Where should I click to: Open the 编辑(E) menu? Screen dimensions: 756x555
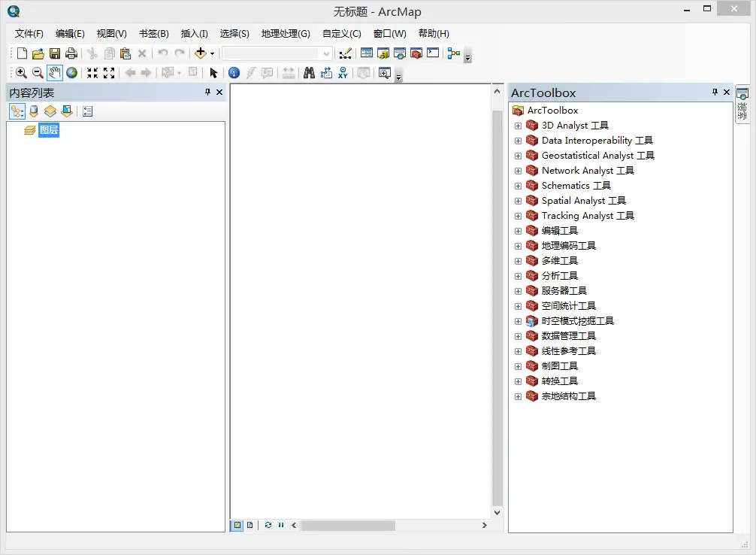(70, 33)
